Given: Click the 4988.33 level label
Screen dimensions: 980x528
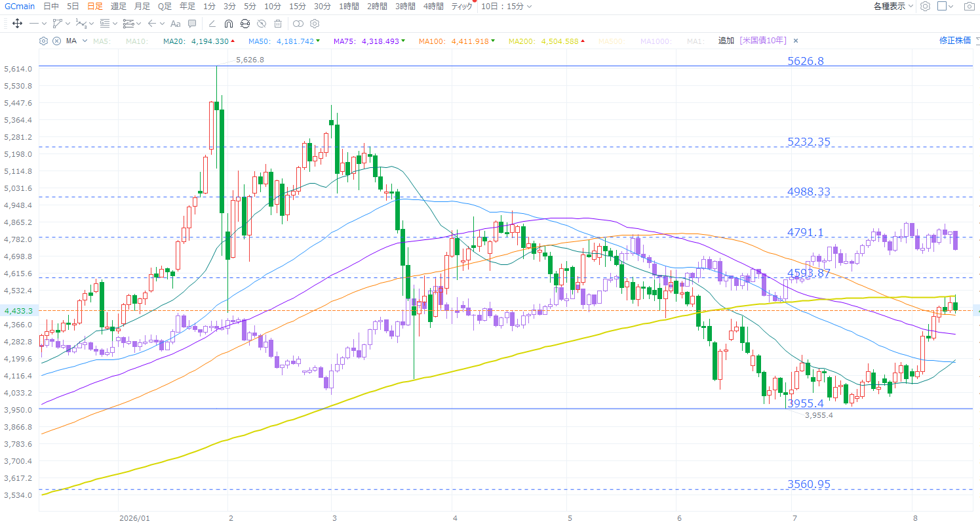Looking at the screenshot, I should pyautogui.click(x=809, y=192).
